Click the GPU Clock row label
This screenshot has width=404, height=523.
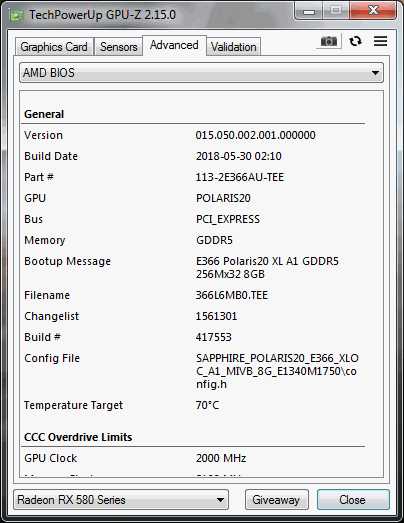[x=51, y=459]
